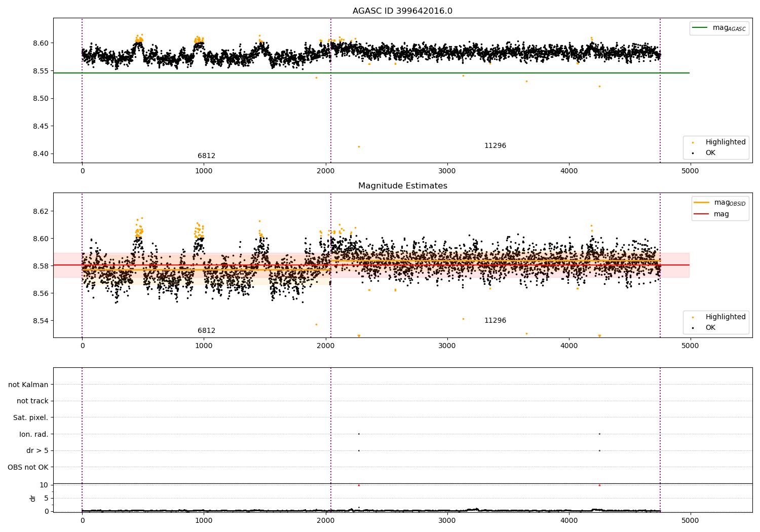Click red line sample beside 'mag' legend entry
Screen dimensions: 760x532
tap(701, 214)
